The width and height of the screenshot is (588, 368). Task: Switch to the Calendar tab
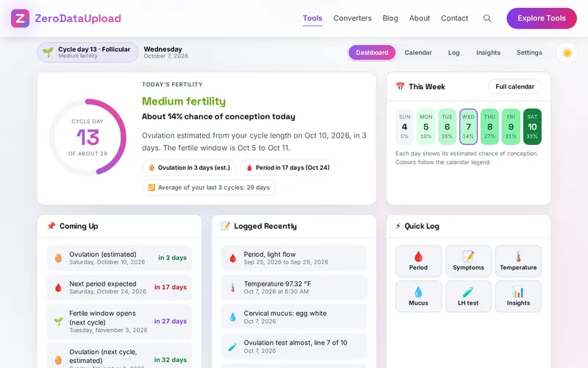click(x=418, y=52)
